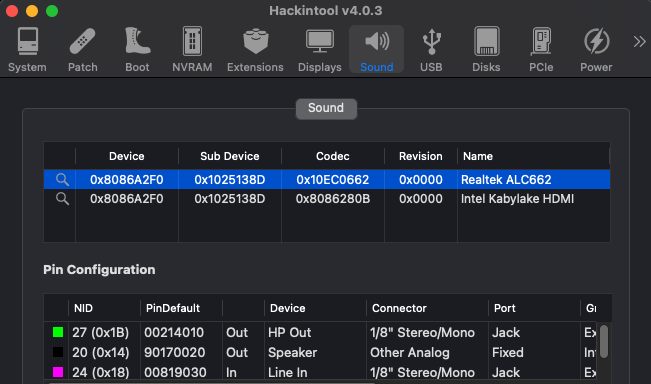The image size is (651, 384).
Task: Sort by the Codec column header
Action: point(333,156)
